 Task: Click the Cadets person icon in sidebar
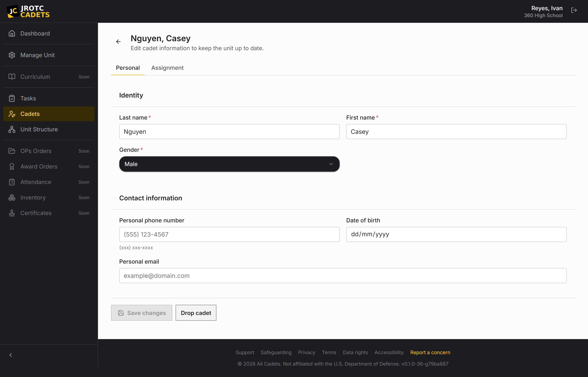(x=12, y=114)
